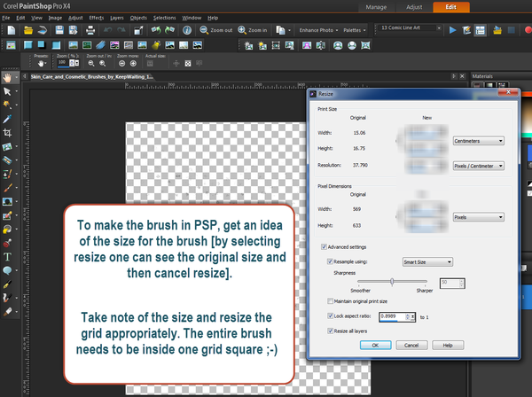
Task: Select the Text tool
Action: pyautogui.click(x=7, y=256)
